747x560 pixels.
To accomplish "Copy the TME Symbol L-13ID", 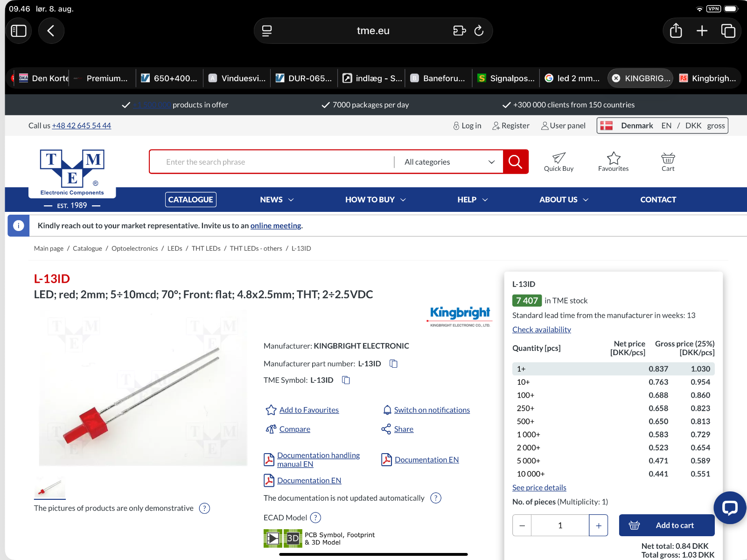I will pyautogui.click(x=346, y=380).
